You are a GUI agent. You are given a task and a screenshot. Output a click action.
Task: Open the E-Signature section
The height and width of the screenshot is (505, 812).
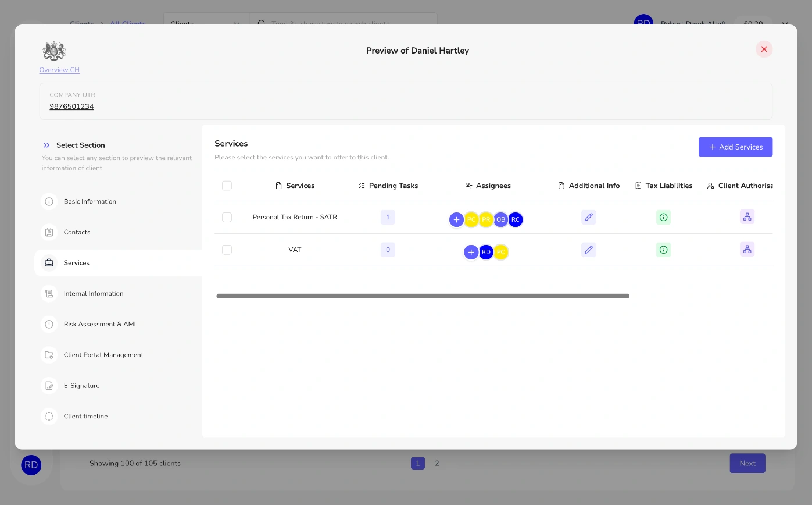click(x=119, y=386)
